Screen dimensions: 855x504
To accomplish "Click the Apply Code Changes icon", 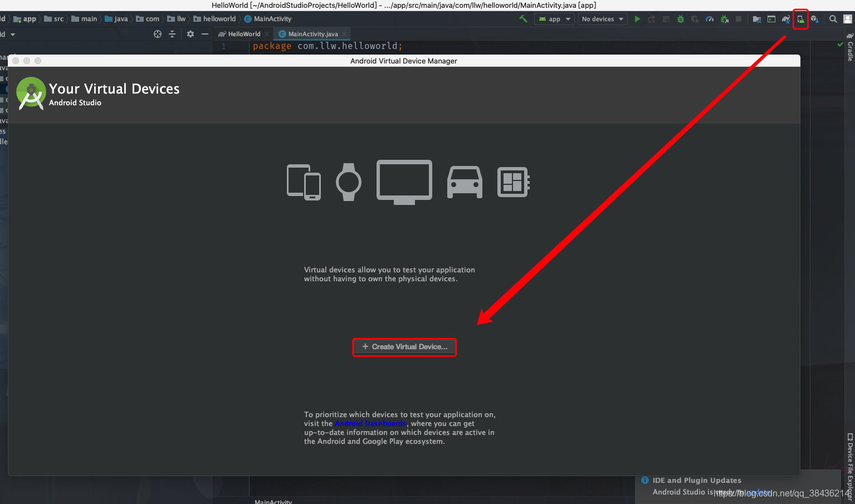I will (666, 19).
